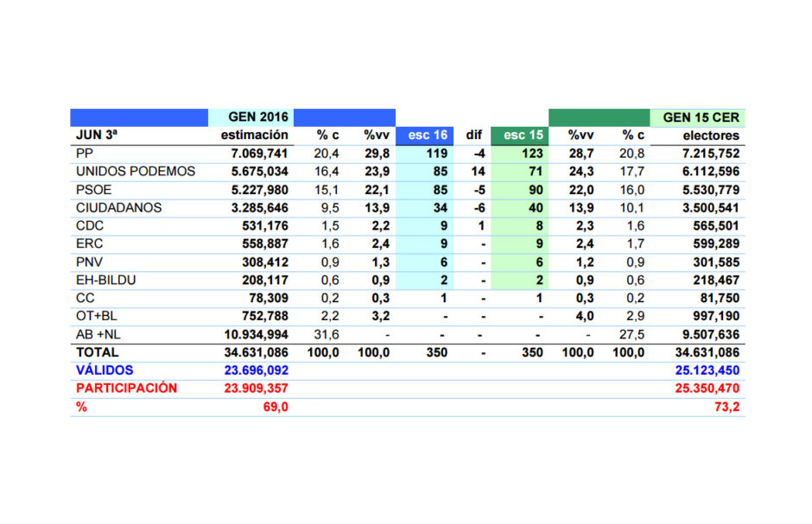
Task: Click PSOE esc 15 seats 90
Action: 536,190
